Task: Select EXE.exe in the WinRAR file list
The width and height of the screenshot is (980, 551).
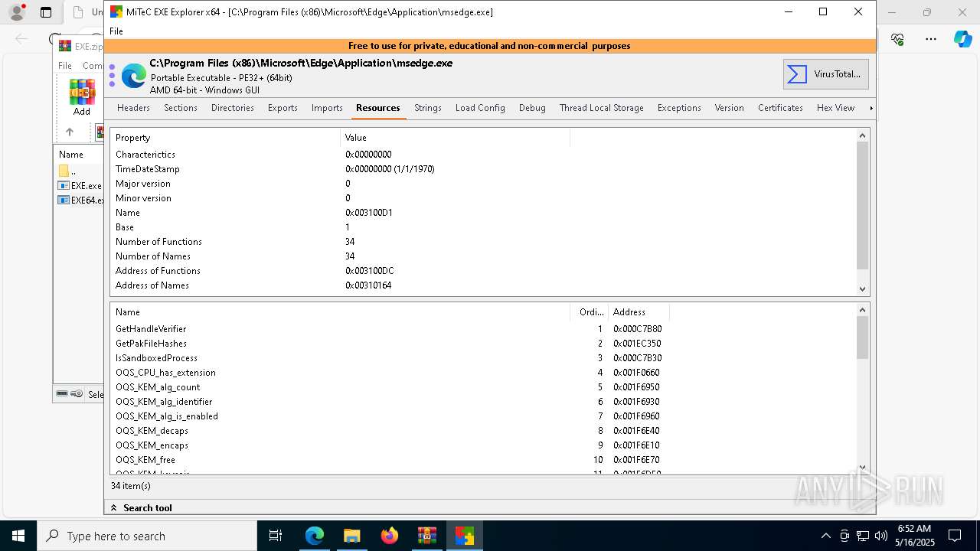Action: tap(80, 186)
